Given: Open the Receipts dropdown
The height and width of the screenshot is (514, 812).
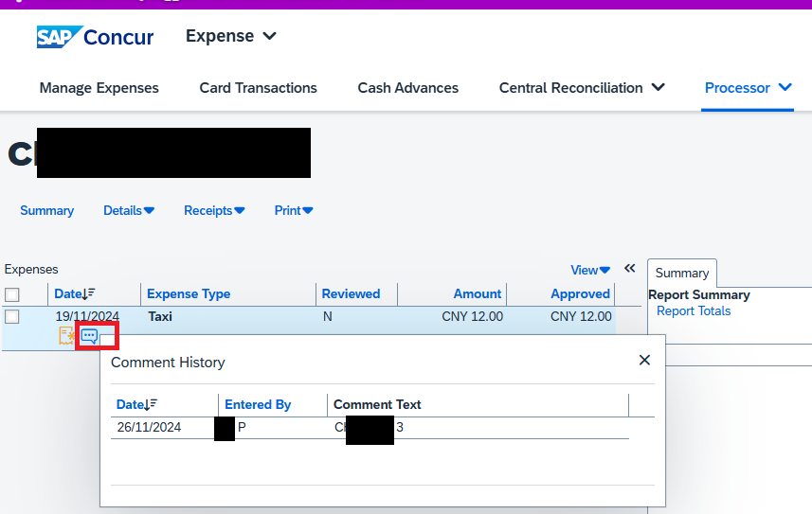Looking at the screenshot, I should tap(214, 211).
